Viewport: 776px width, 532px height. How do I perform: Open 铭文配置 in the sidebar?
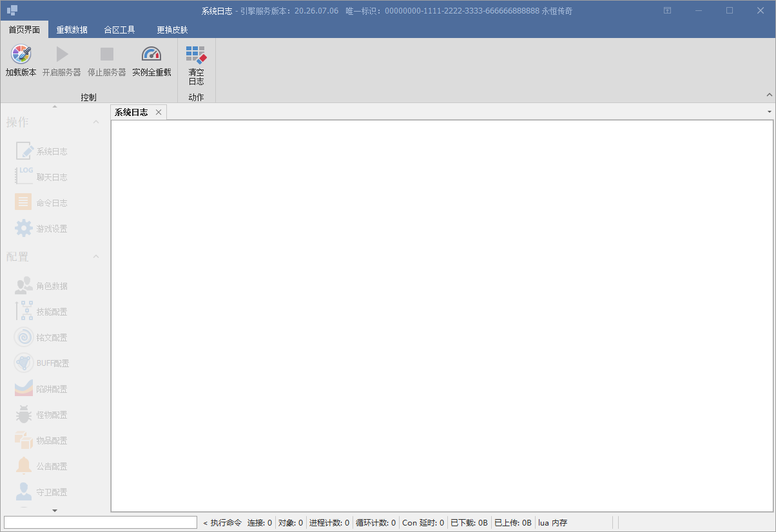point(41,337)
